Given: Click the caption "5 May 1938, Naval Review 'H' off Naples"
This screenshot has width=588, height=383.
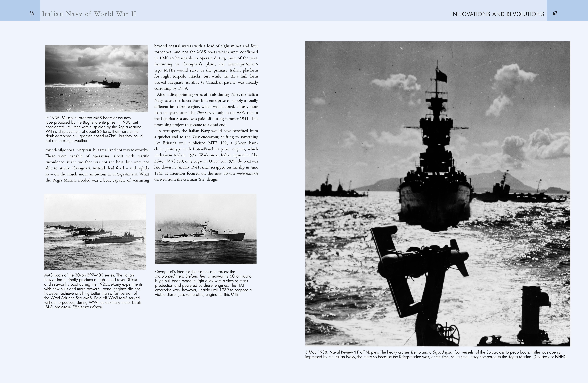Looking at the screenshot, I should tap(436, 354).
